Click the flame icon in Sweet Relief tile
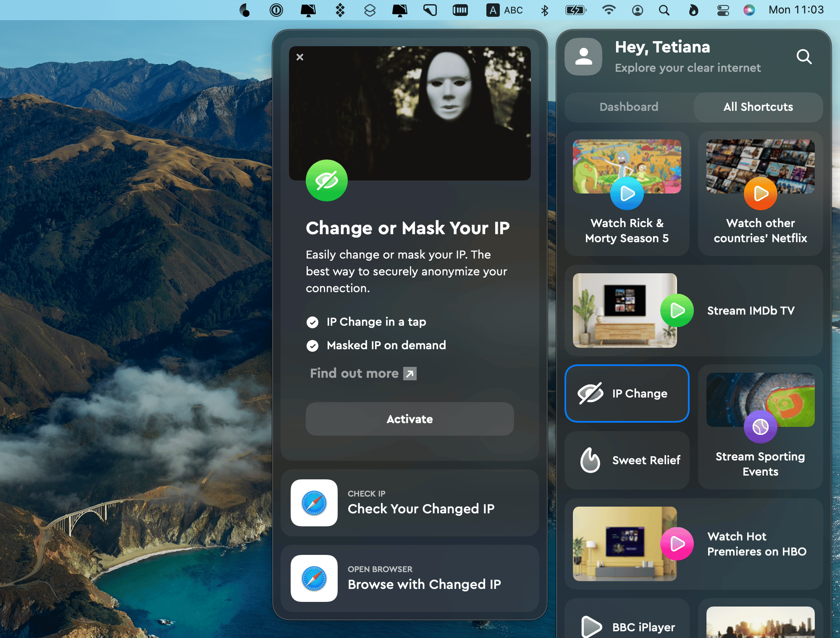Image resolution: width=840 pixels, height=638 pixels. click(590, 460)
